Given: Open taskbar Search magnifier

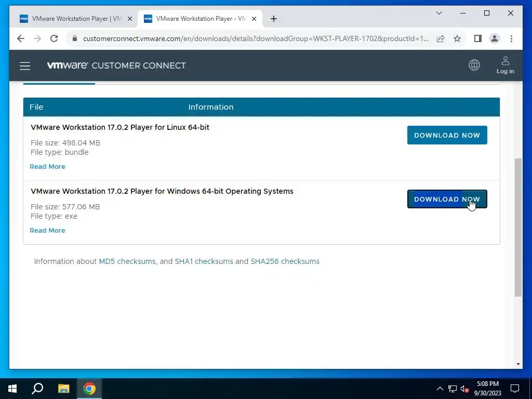Looking at the screenshot, I should (x=37, y=389).
